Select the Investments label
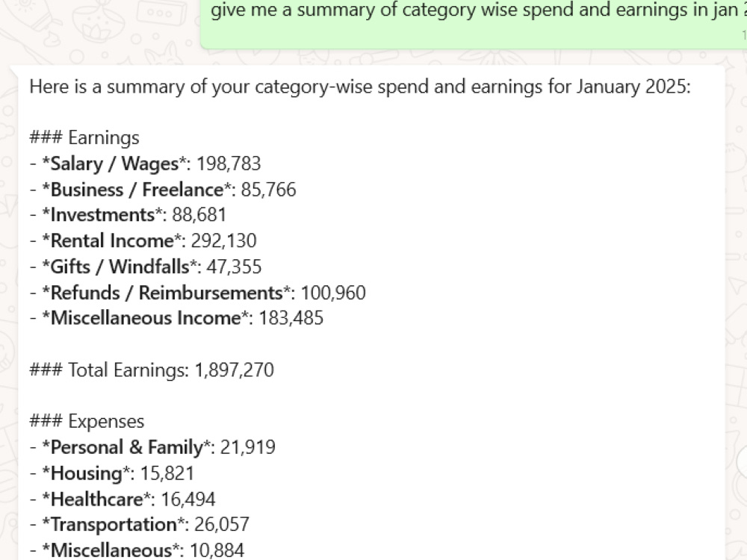This screenshot has height=560, width=747. click(x=102, y=215)
